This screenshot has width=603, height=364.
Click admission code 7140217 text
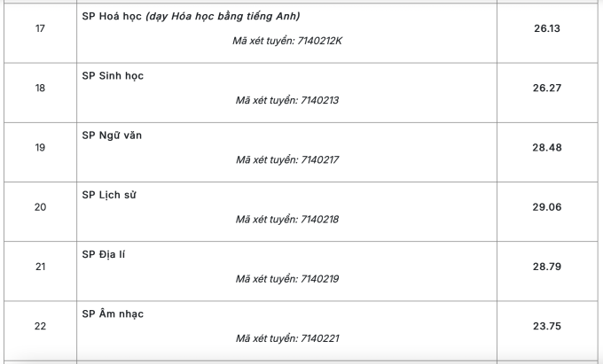point(287,159)
